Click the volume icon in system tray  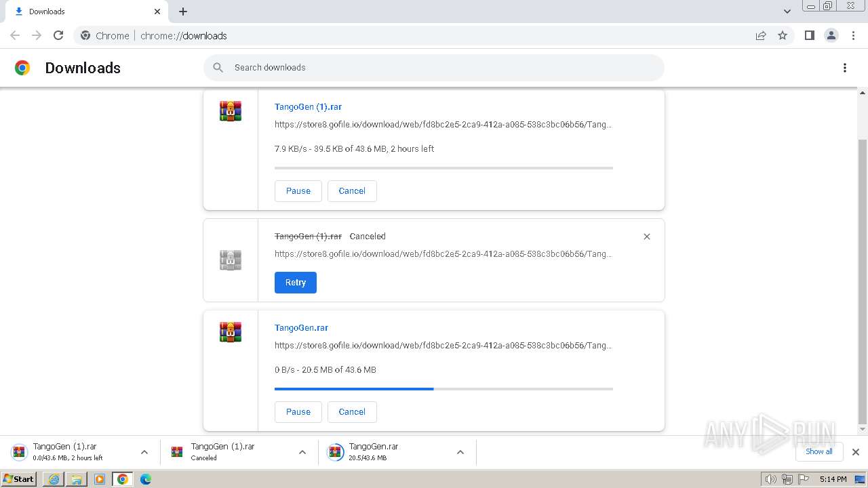pyautogui.click(x=770, y=479)
